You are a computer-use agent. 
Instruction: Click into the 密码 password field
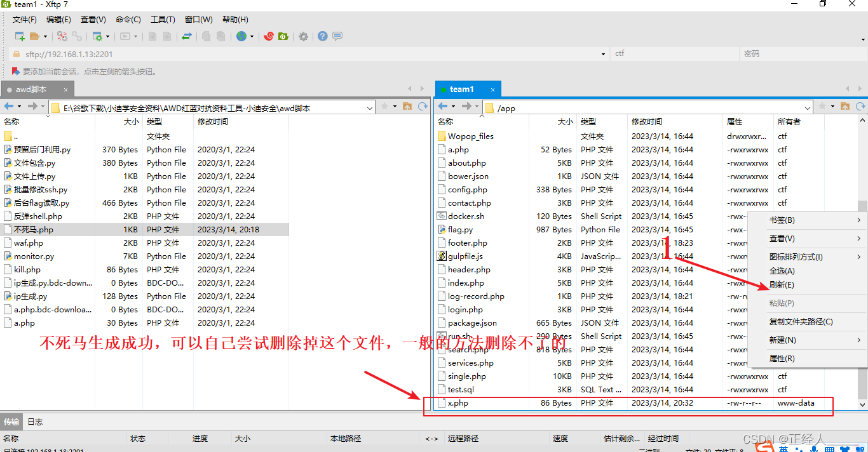click(x=801, y=54)
